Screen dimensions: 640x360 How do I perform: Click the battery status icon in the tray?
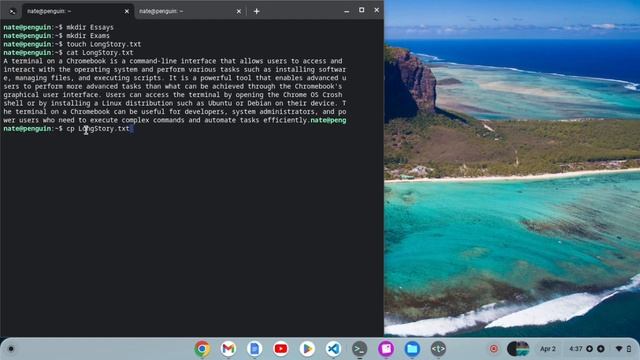pos(629,349)
